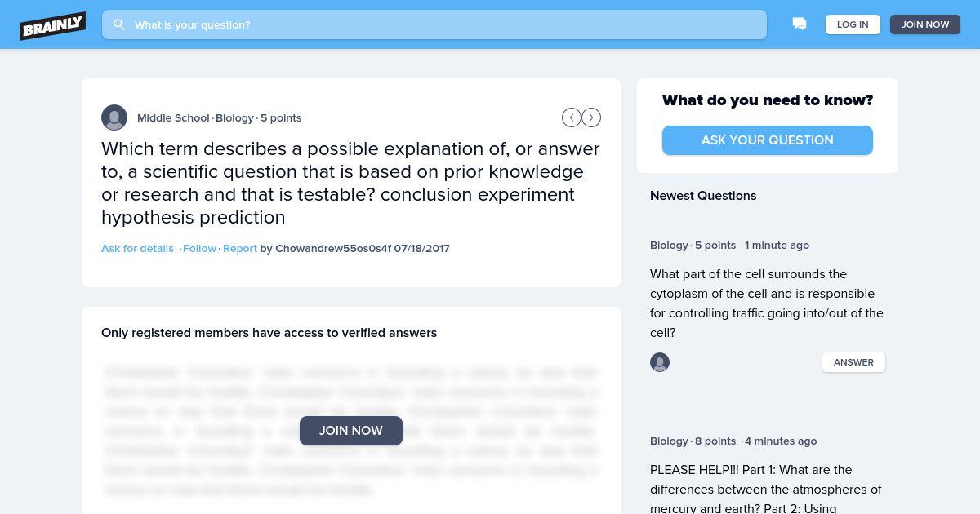Open the Middle School category link
This screenshot has height=514, width=980.
173,117
